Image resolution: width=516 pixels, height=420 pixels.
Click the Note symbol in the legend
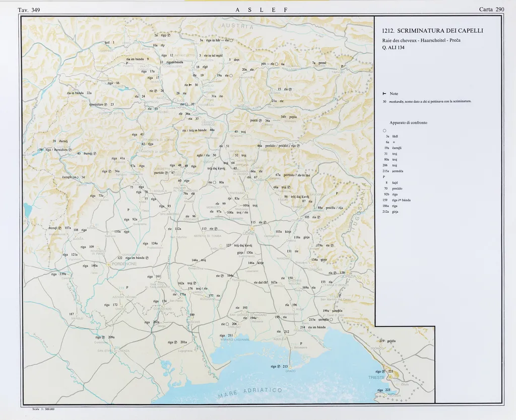[384, 94]
